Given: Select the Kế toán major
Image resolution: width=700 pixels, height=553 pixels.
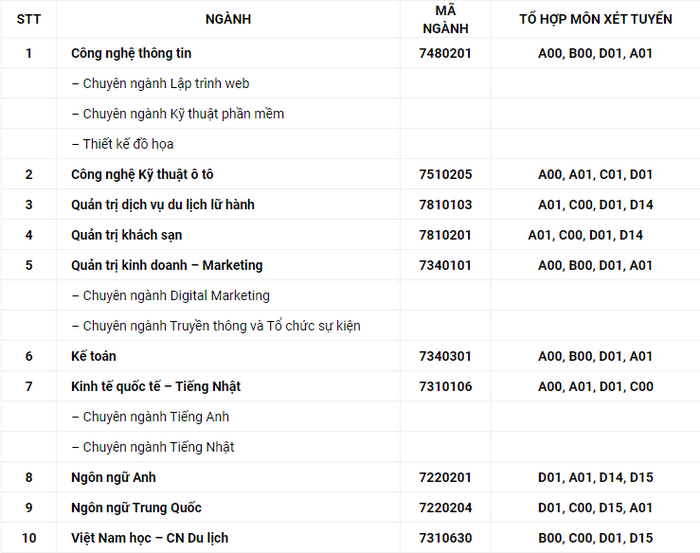Looking at the screenshot, I should pyautogui.click(x=93, y=356).
